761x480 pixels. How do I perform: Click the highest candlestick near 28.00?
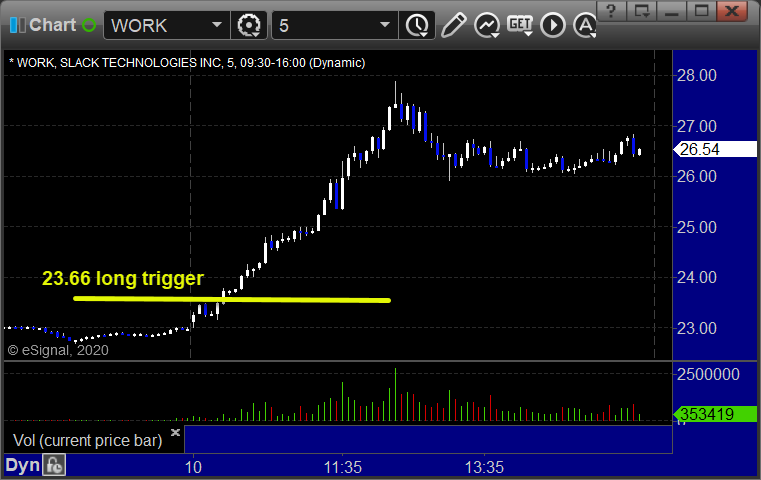click(395, 97)
